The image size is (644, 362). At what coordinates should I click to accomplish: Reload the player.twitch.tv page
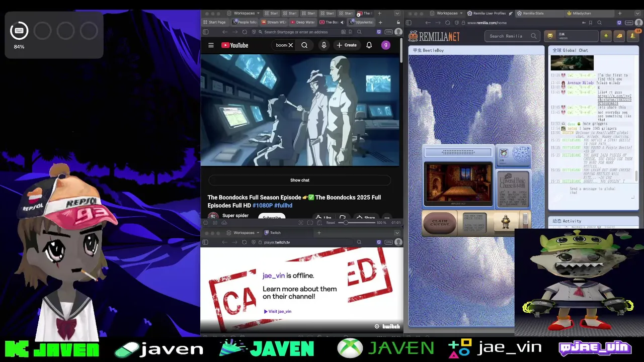[244, 242]
